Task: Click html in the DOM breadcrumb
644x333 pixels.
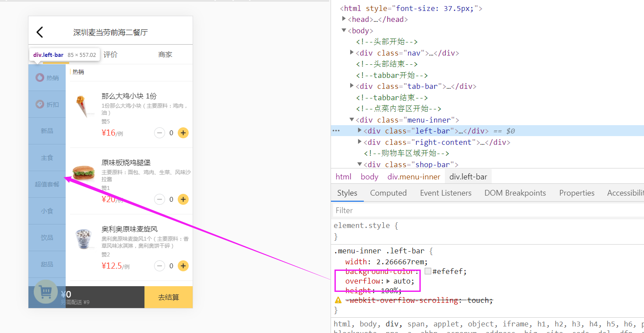Action: click(344, 177)
